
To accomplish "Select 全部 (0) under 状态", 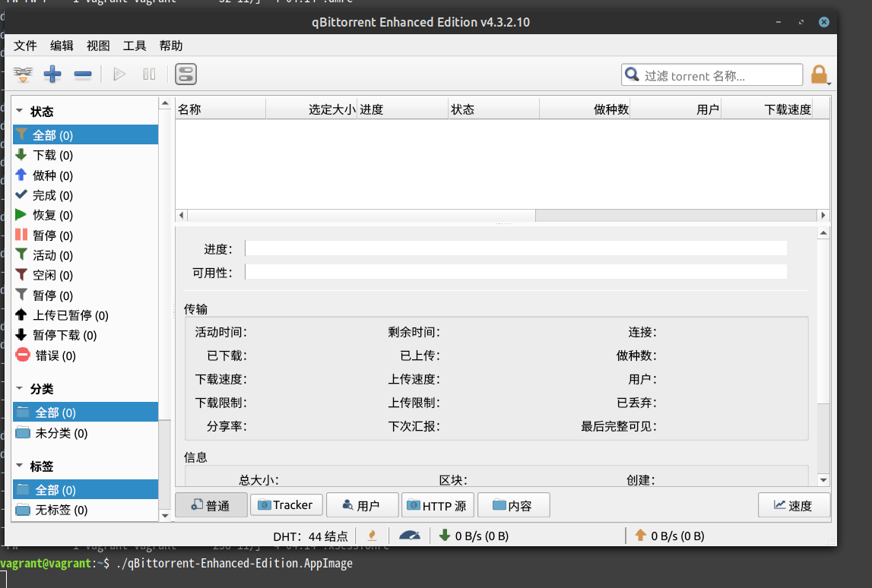I will point(86,135).
